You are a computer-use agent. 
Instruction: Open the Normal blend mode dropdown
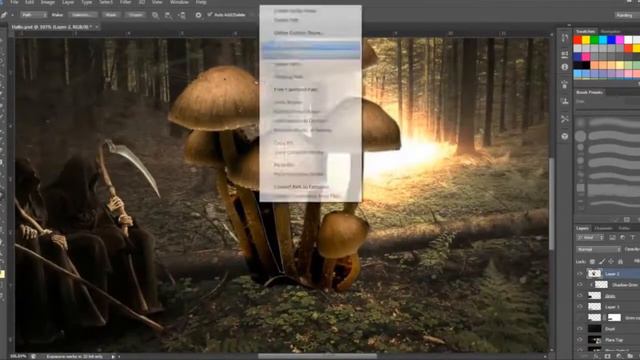[x=599, y=249]
